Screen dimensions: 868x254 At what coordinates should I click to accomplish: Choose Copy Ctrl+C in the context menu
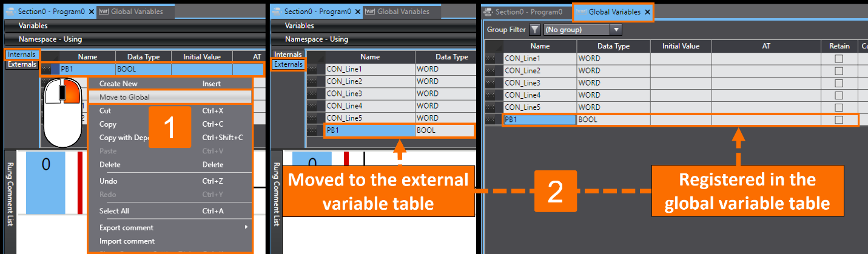point(170,124)
